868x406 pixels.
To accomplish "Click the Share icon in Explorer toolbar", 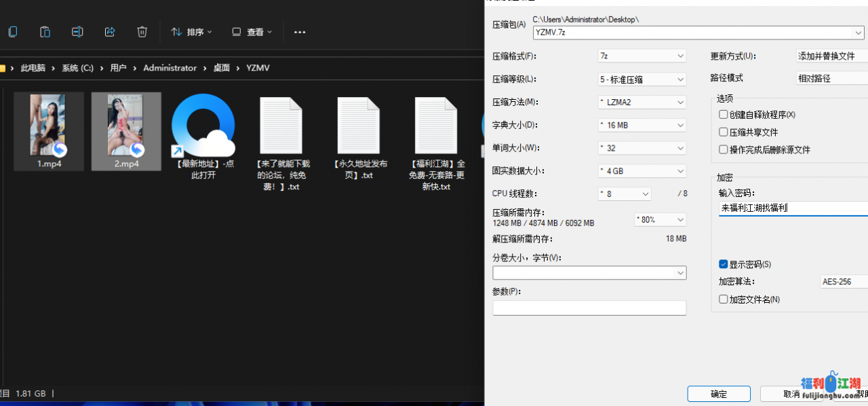I will (x=110, y=32).
